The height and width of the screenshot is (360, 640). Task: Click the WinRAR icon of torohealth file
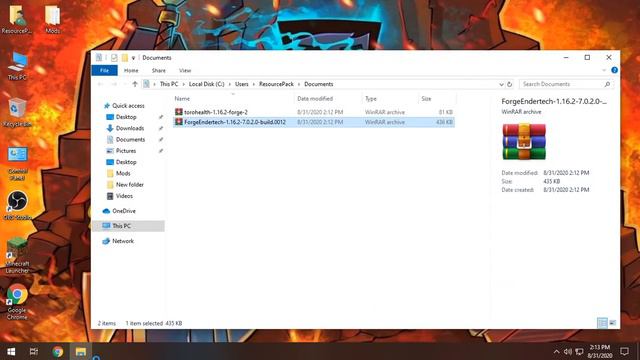coord(178,112)
